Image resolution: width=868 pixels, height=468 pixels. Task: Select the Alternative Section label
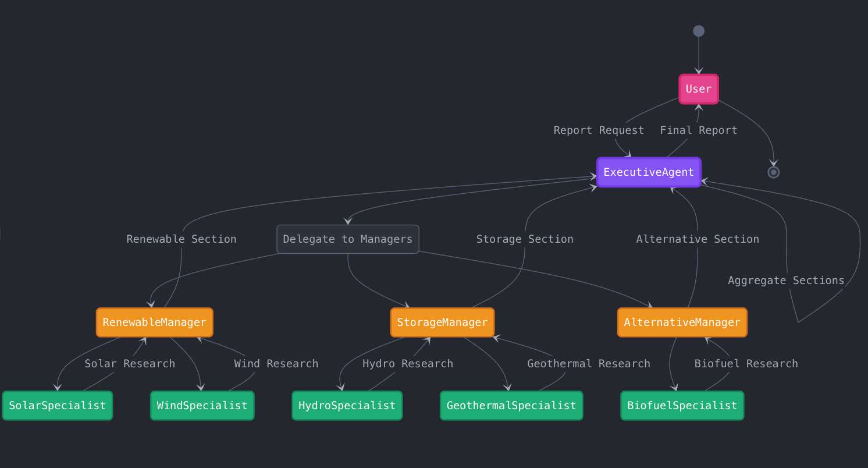point(697,239)
